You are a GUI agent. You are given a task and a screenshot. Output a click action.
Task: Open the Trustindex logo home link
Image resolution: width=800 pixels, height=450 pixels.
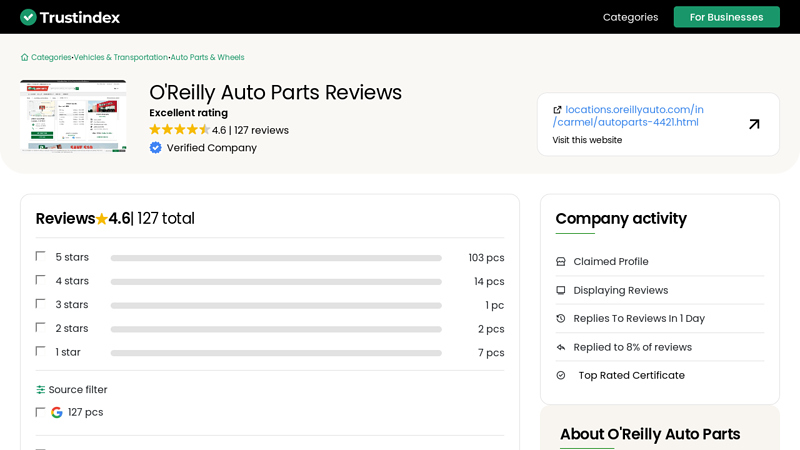tap(70, 17)
